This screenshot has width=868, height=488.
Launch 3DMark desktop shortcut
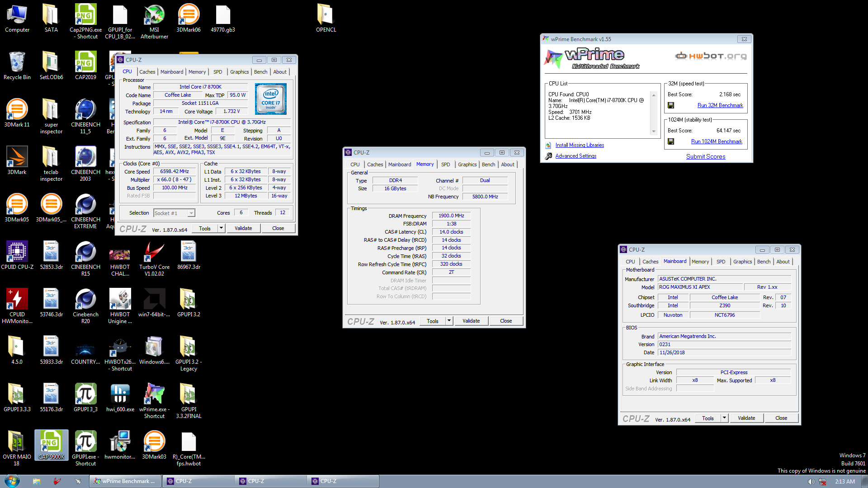tap(17, 161)
